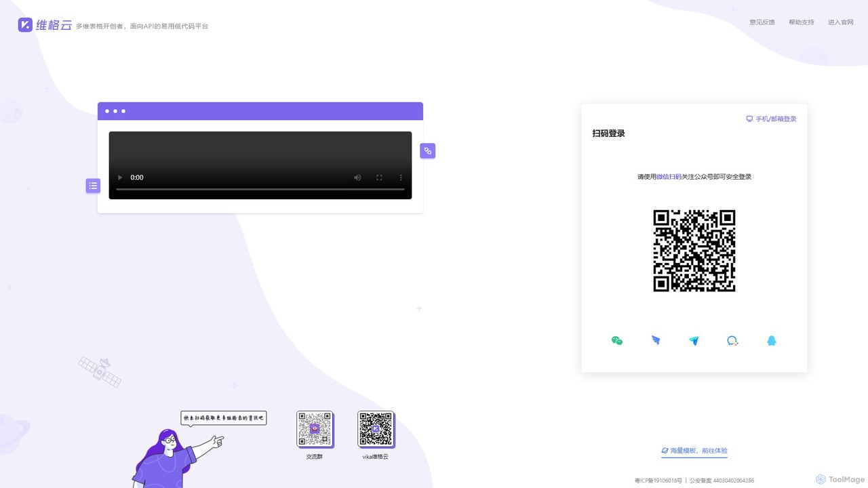Click the 0:00 video time

(x=137, y=178)
